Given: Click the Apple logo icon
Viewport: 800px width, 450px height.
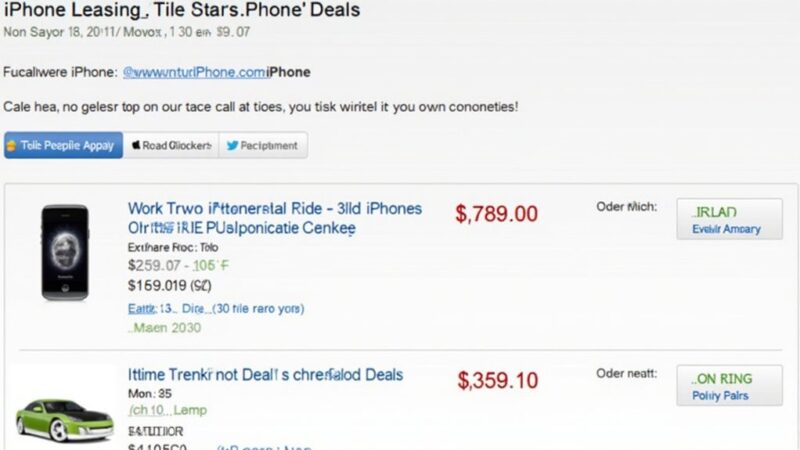Looking at the screenshot, I should [x=136, y=146].
